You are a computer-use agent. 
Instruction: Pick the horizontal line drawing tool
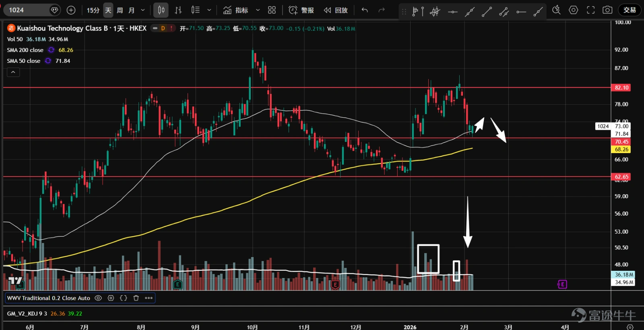point(453,11)
